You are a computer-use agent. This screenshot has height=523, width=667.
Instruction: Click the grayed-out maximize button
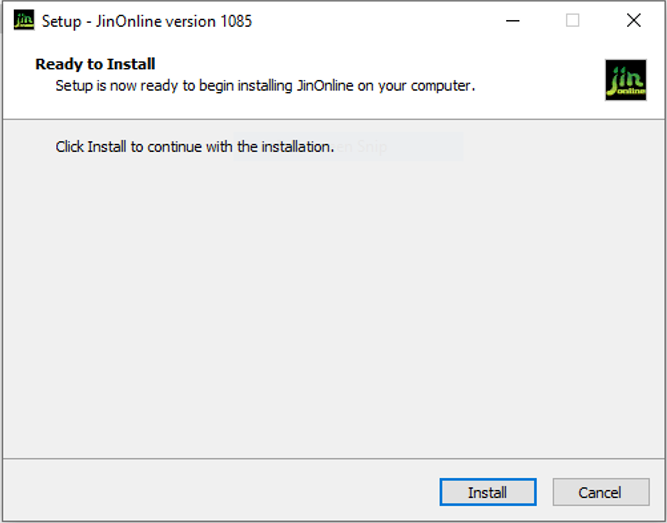[573, 20]
